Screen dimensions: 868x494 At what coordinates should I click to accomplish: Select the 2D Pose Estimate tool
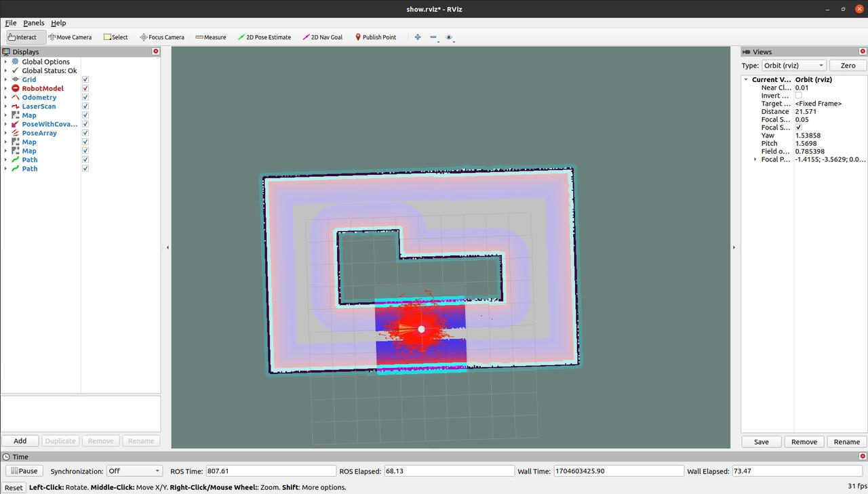pyautogui.click(x=264, y=37)
